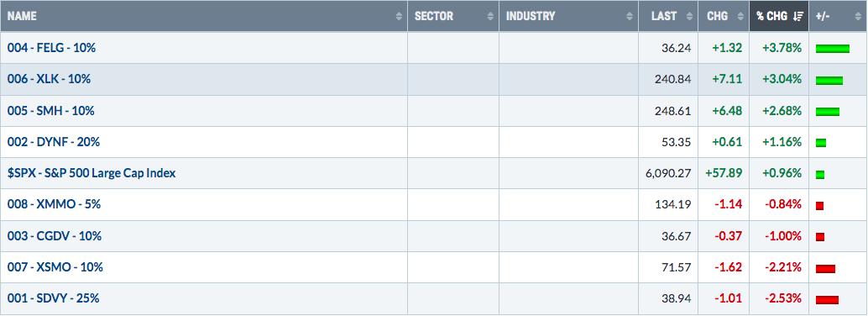Select the INDUSTRY column header label
This screenshot has width=868, height=316.
[531, 16]
